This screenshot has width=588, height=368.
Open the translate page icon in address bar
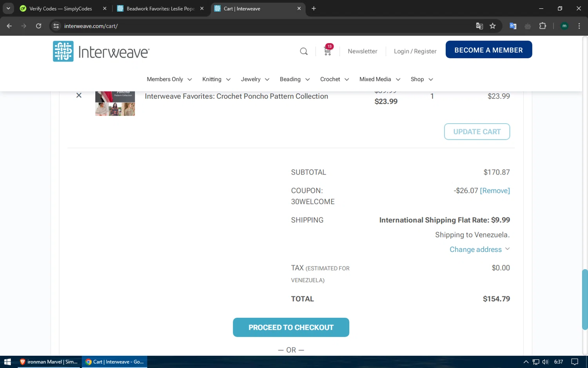(479, 26)
